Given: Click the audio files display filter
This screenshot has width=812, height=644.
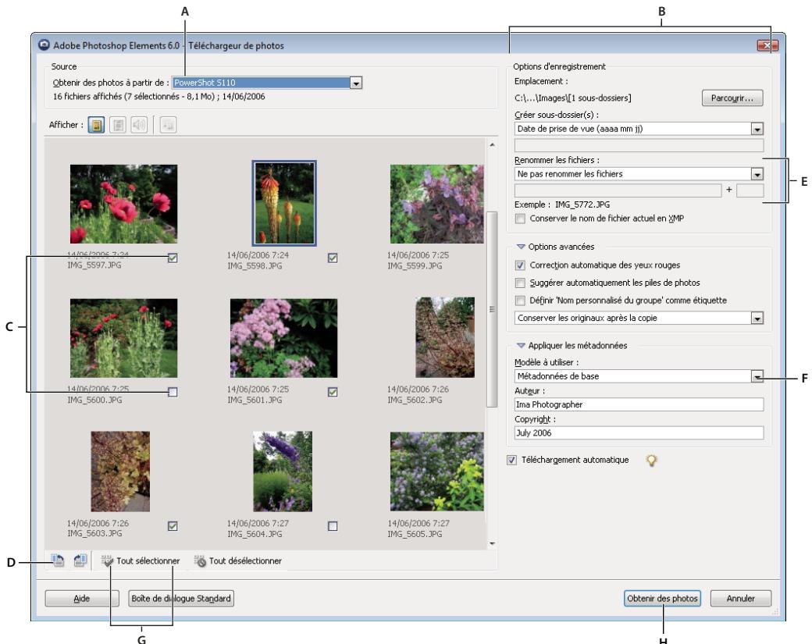Looking at the screenshot, I should coord(138,123).
